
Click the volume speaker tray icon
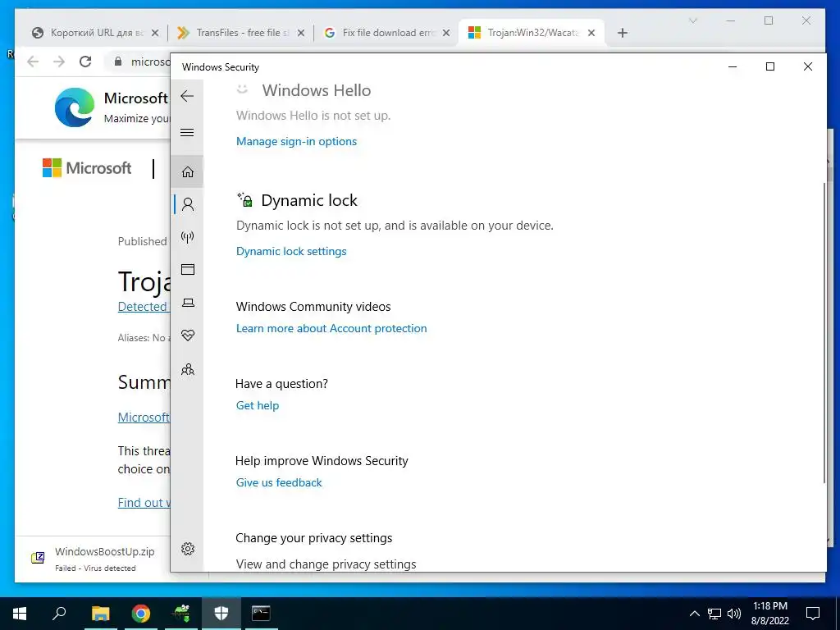click(x=734, y=614)
